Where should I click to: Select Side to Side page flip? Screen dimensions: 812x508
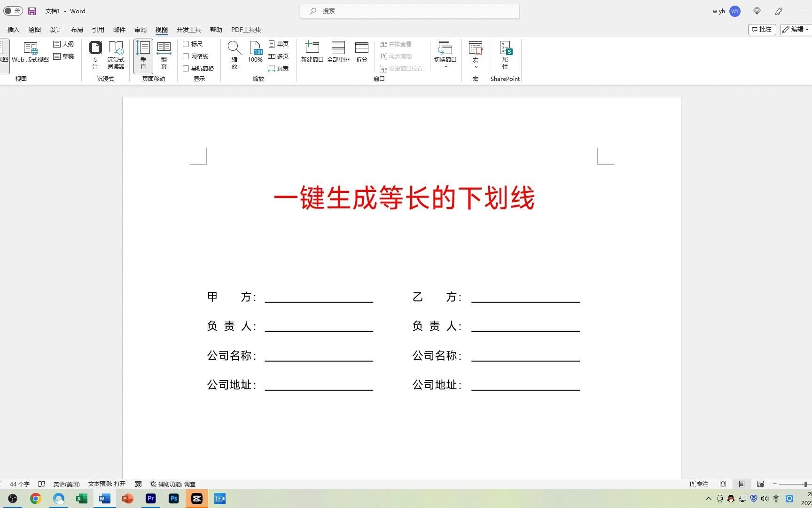point(164,56)
